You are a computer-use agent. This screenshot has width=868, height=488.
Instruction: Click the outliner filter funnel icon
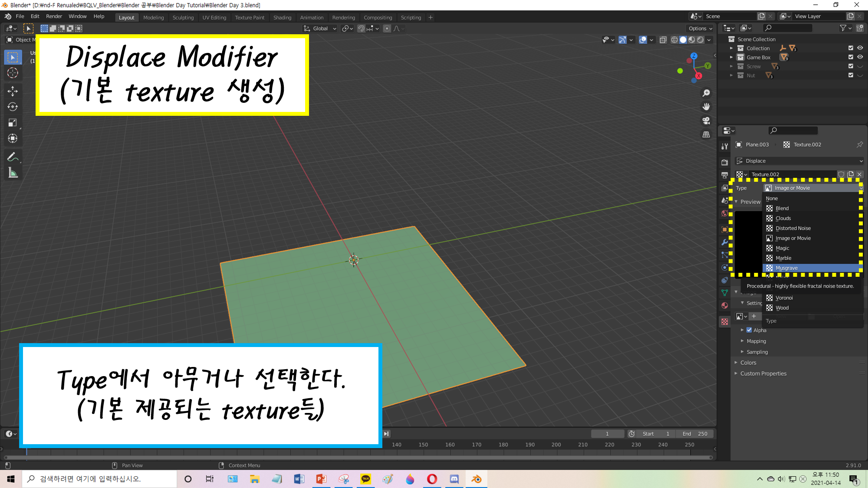point(843,28)
